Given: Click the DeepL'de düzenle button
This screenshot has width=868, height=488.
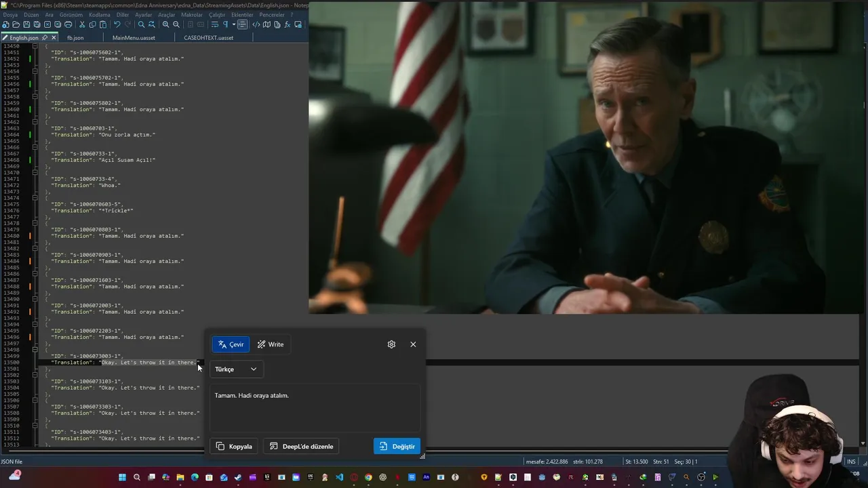Looking at the screenshot, I should (x=302, y=446).
